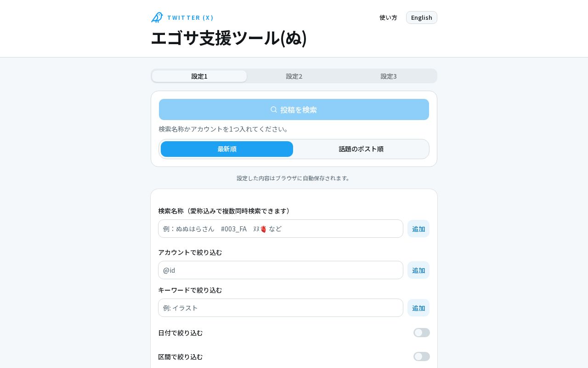
Task: Click the blue bird logo icon
Action: (x=157, y=17)
